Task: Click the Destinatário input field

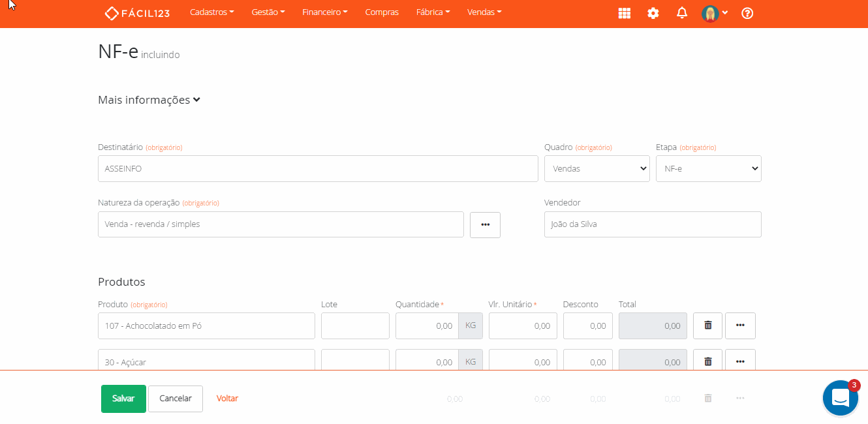Action: point(318,168)
